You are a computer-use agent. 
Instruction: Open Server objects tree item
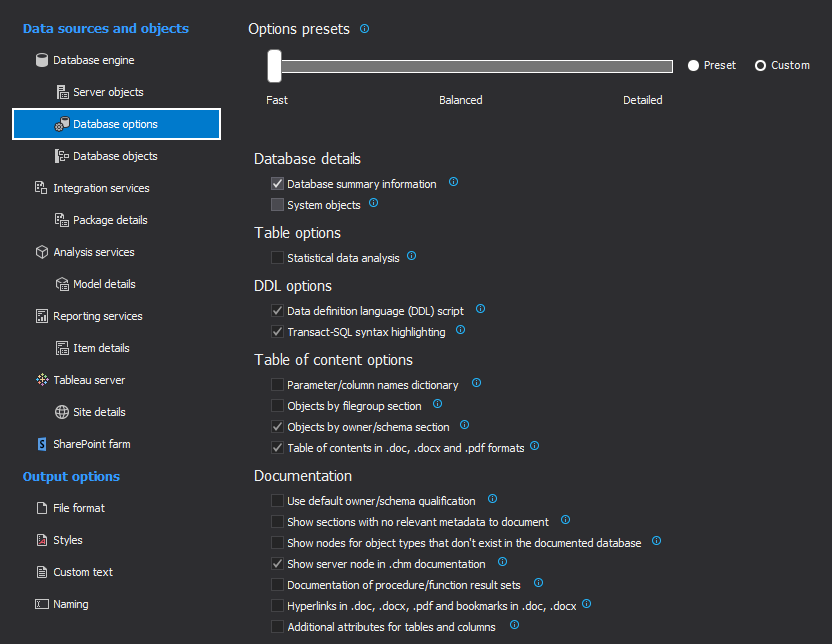108,92
